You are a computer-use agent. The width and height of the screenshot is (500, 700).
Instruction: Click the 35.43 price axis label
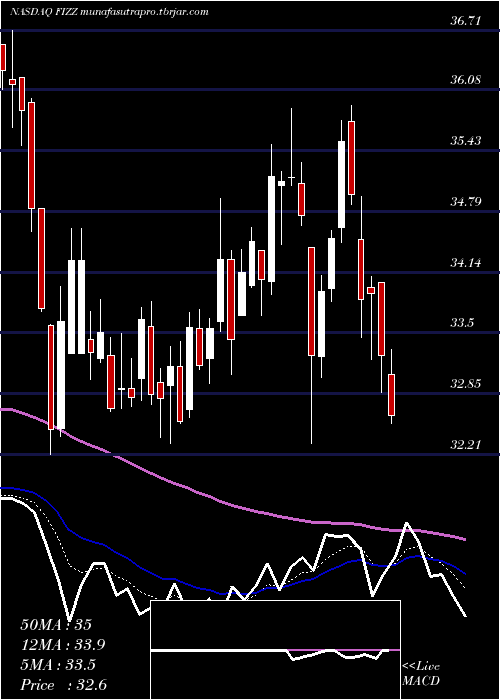tap(466, 141)
